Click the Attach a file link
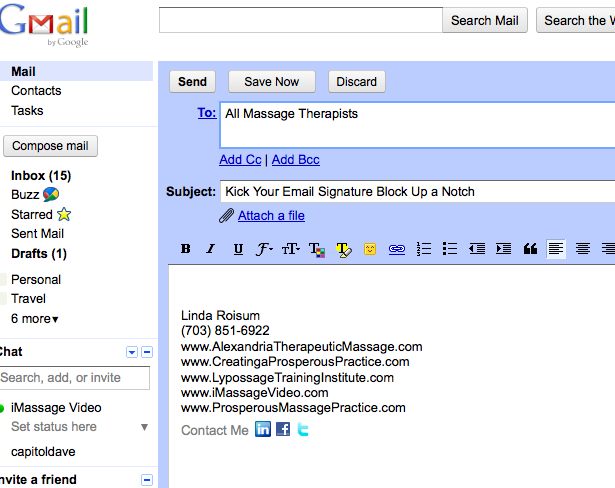Image resolution: width=615 pixels, height=488 pixels. (271, 215)
